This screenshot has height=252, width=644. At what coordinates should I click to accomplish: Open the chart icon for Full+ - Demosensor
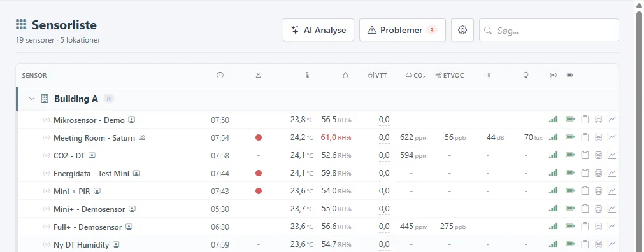(612, 227)
